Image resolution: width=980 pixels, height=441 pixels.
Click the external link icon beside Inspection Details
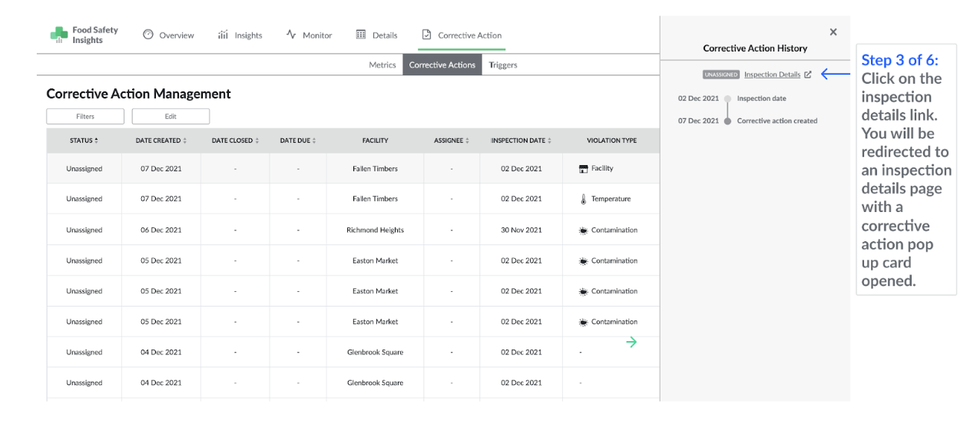click(x=807, y=75)
